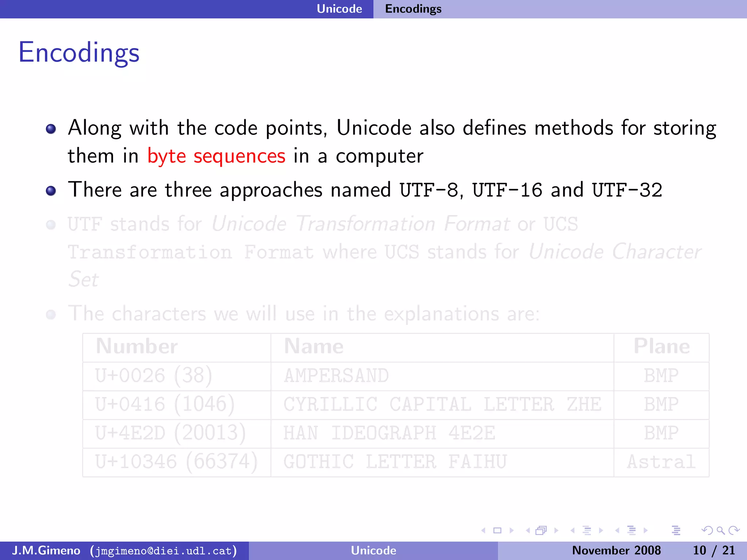Click the subsection lines icon
The height and width of the screenshot is (560, 747).
tap(587, 530)
